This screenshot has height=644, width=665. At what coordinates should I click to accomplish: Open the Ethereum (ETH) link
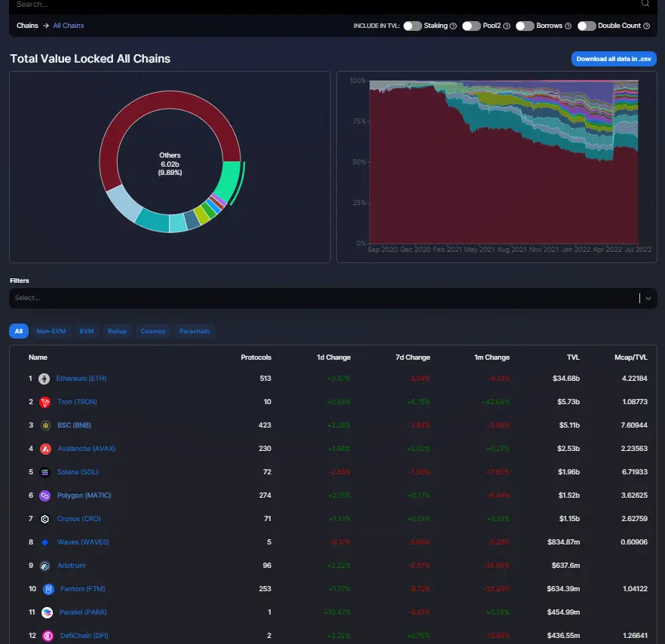tap(81, 379)
